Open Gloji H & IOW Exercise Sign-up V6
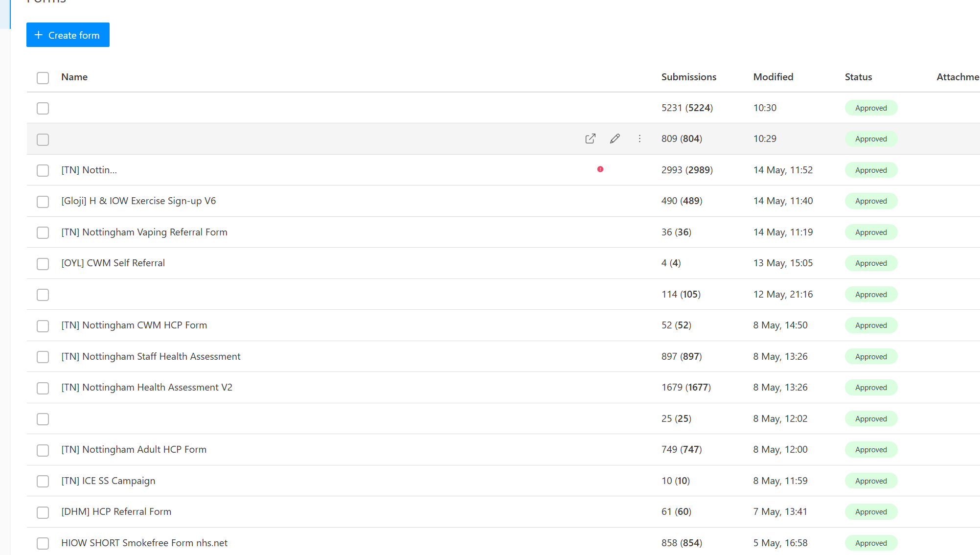 tap(138, 201)
